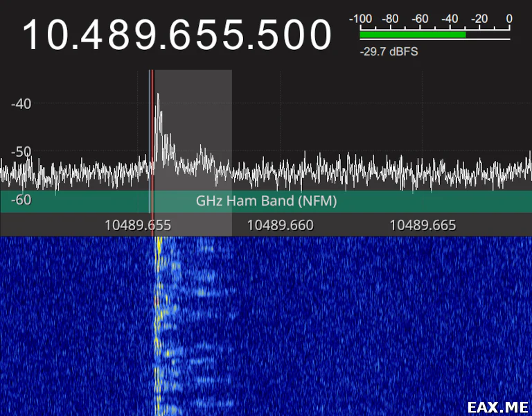The height and width of the screenshot is (416, 532).
Task: Click the green signal level meter bar
Action: [413, 34]
